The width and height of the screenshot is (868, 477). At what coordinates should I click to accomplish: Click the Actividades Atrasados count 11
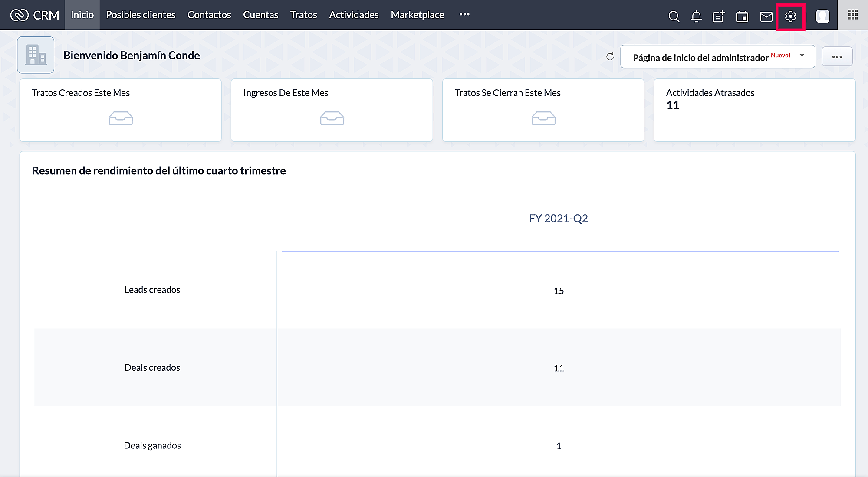pos(673,105)
